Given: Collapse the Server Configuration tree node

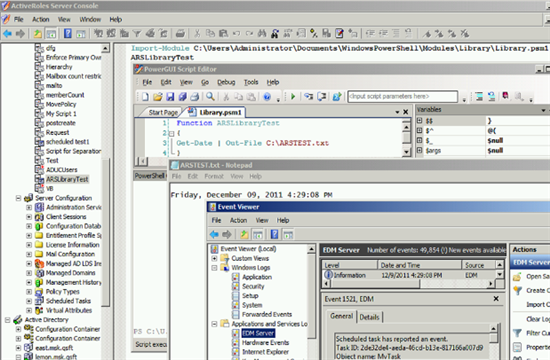Looking at the screenshot, I should [18, 198].
